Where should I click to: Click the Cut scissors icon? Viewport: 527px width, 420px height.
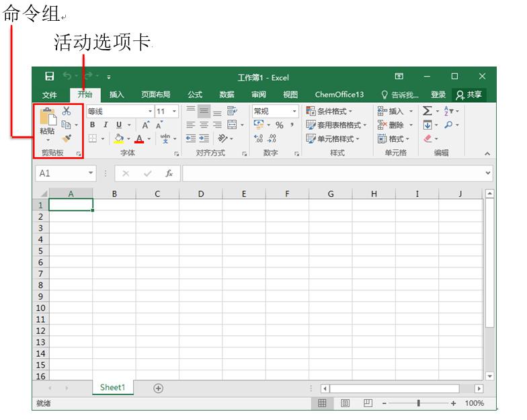(66, 110)
